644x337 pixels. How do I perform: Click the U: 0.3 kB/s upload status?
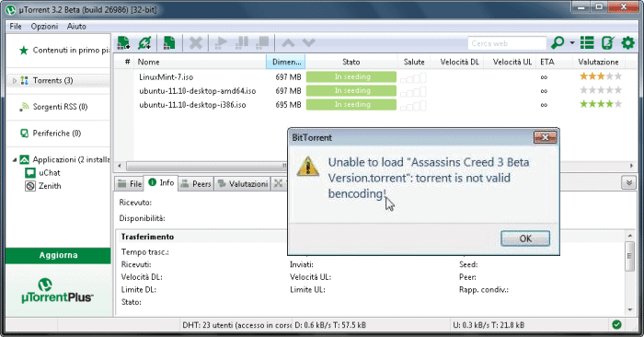pos(489,325)
